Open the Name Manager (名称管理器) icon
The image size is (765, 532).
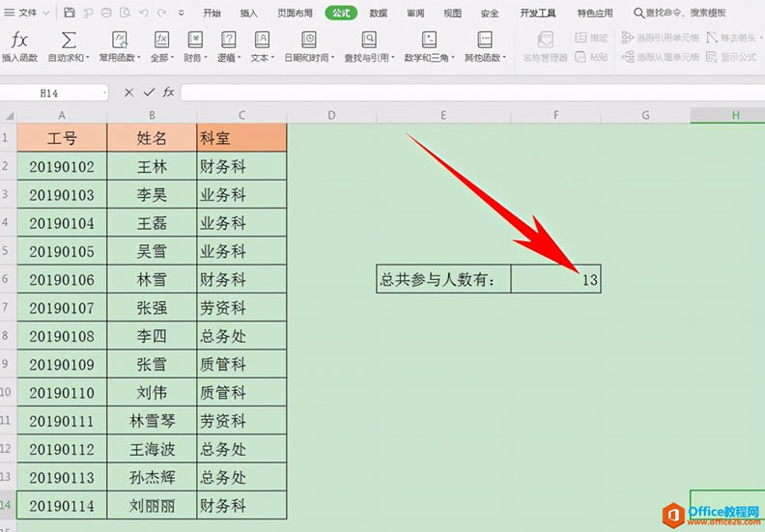pyautogui.click(x=545, y=40)
